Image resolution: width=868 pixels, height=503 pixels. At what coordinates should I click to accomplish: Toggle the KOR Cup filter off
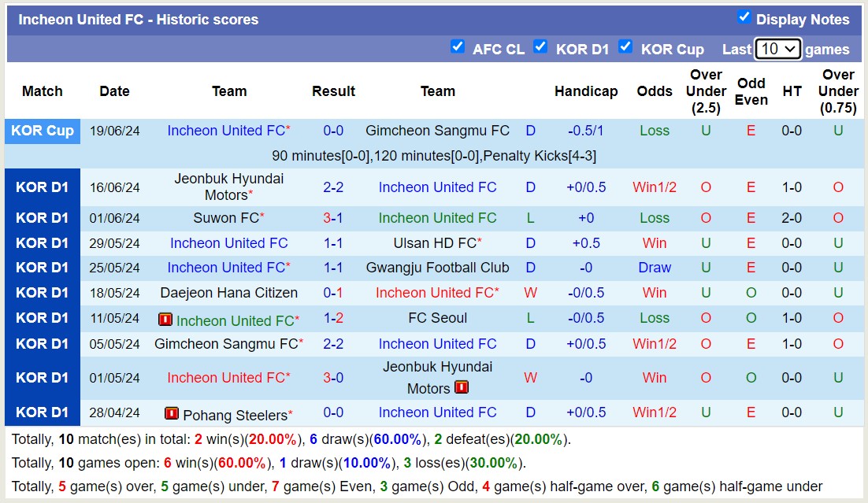(625, 46)
